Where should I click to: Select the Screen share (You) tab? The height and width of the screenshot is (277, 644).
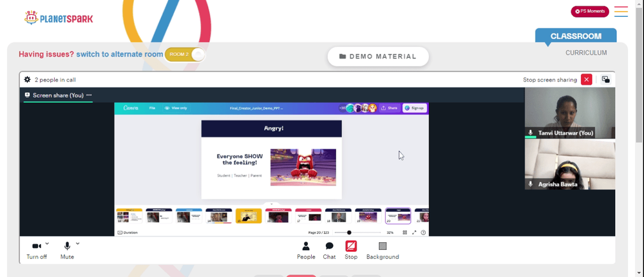(x=54, y=95)
